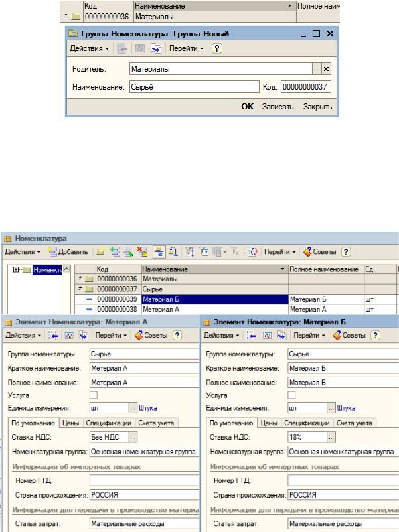
Task: Click Записать in the Группа Номенклатура dialog
Action: point(278,107)
